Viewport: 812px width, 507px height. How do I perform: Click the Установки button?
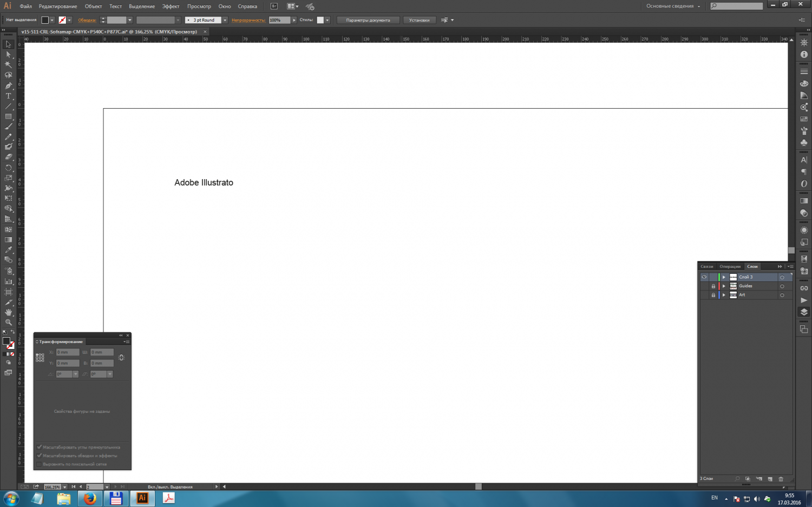(419, 20)
